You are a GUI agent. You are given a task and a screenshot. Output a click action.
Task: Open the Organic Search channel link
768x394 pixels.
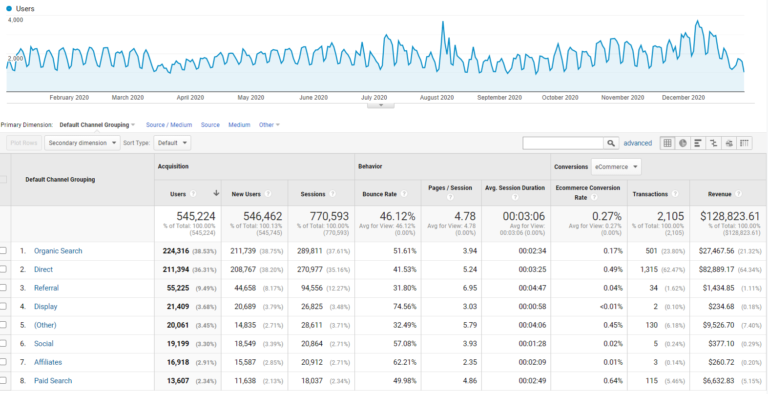(58, 251)
